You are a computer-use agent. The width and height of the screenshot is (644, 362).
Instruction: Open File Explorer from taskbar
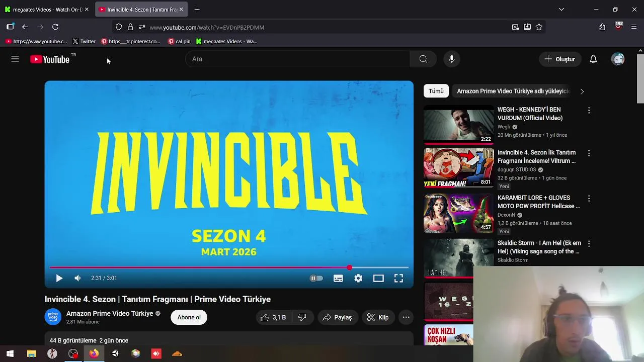31,353
